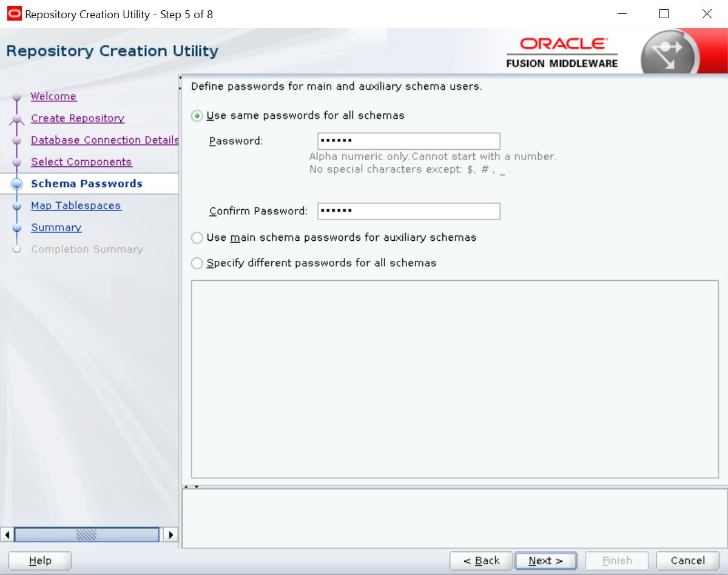Maximize the Repository Creation Utility window
This screenshot has width=728, height=575.
(664, 13)
